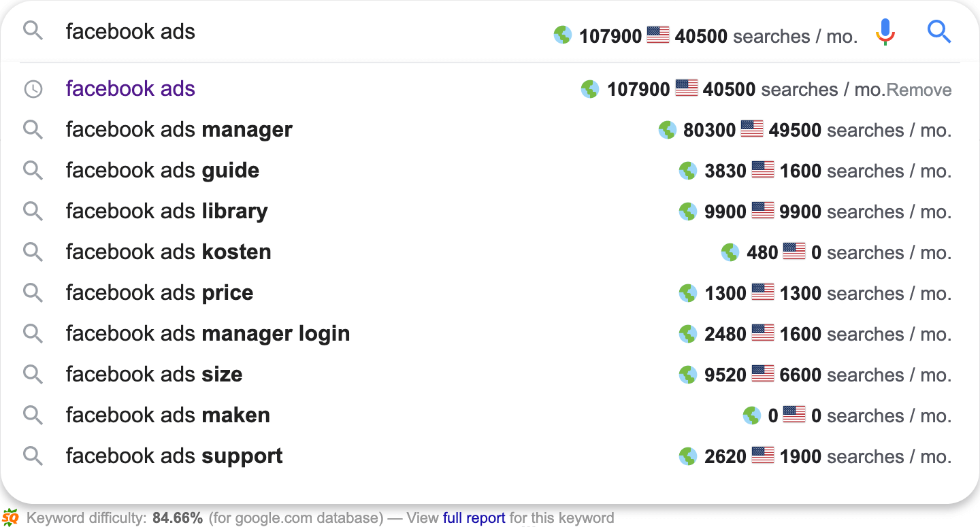Remove the 'facebook ads' history suggestion
The image size is (980, 527).
919,90
